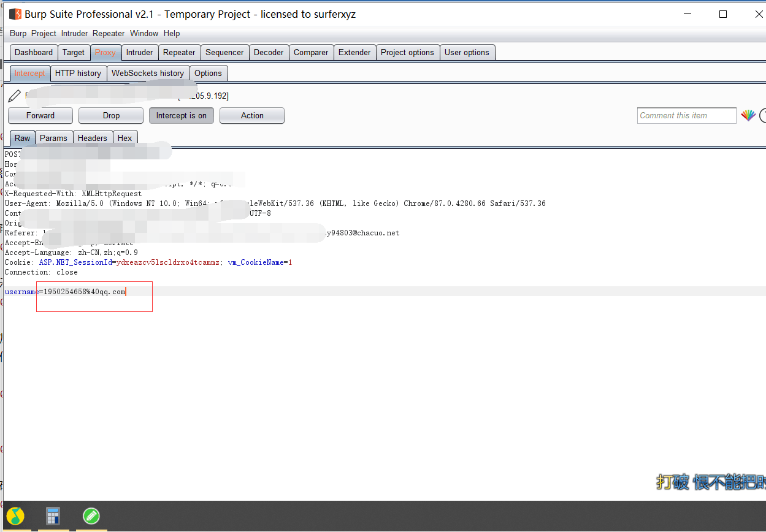Open the proxy Options sub-tab

pyautogui.click(x=209, y=73)
